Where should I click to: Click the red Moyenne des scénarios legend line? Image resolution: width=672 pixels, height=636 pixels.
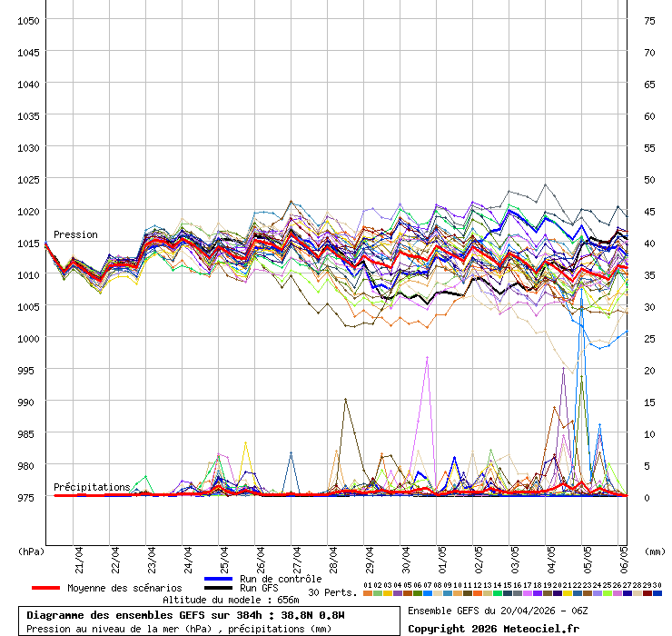coord(45,588)
